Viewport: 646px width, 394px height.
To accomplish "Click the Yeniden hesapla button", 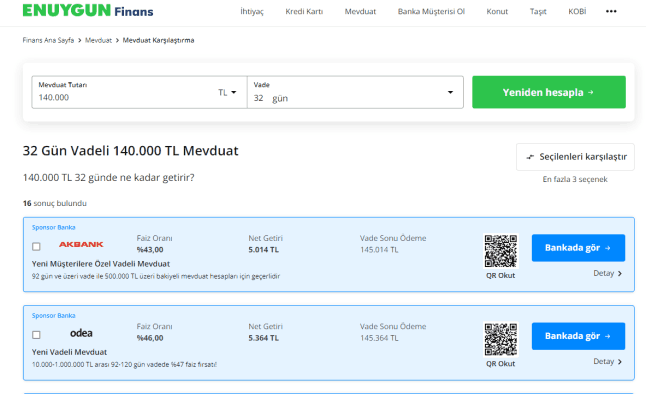I will click(x=549, y=92).
